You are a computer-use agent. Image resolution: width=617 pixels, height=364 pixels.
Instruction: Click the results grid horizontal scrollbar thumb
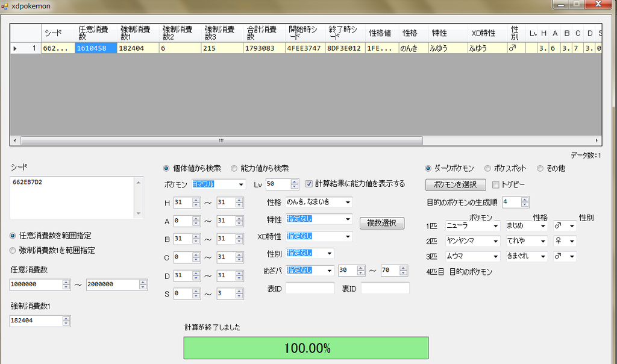pos(222,140)
